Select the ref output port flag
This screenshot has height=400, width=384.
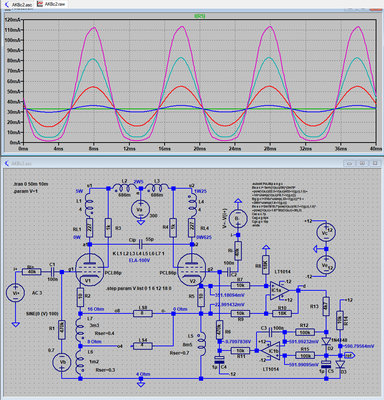click(x=350, y=356)
